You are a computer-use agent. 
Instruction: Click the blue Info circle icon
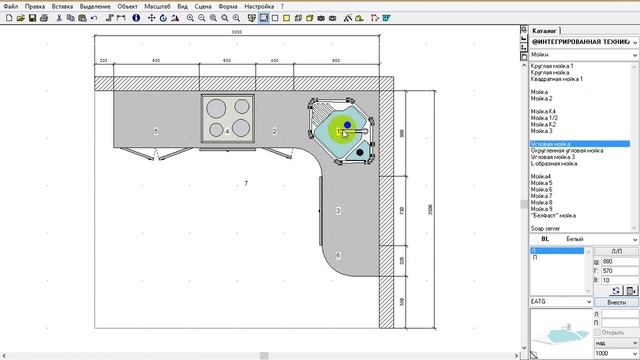tap(136, 18)
